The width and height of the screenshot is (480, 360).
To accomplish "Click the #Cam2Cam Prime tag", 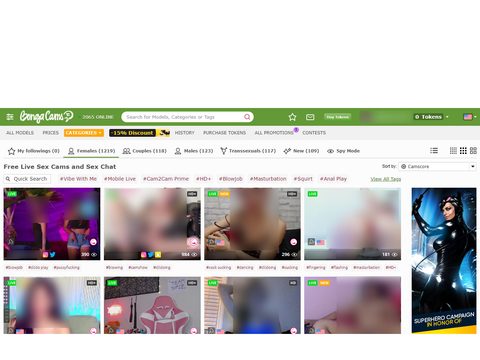I will click(x=166, y=179).
